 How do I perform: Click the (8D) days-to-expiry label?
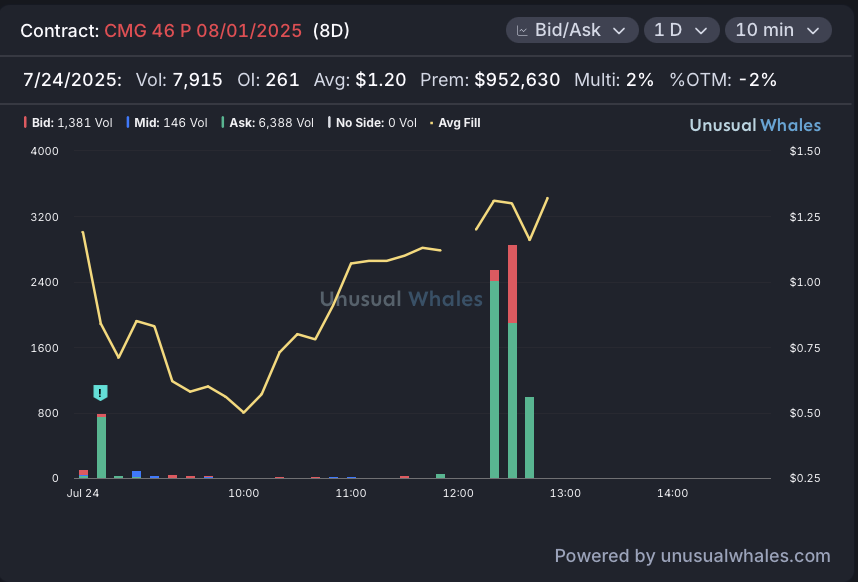331,31
